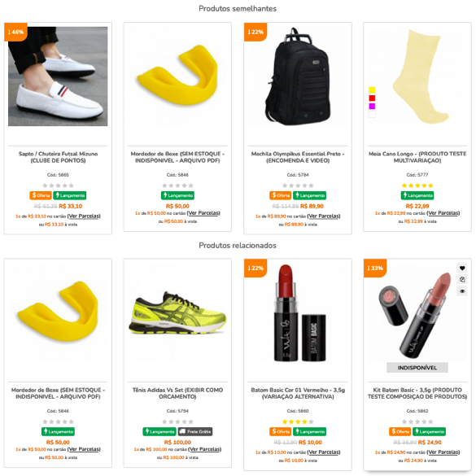Screen dimensions: 476x476
Task: Open Ver Parcelas link for Mochila Olympikus
Action: (324, 216)
